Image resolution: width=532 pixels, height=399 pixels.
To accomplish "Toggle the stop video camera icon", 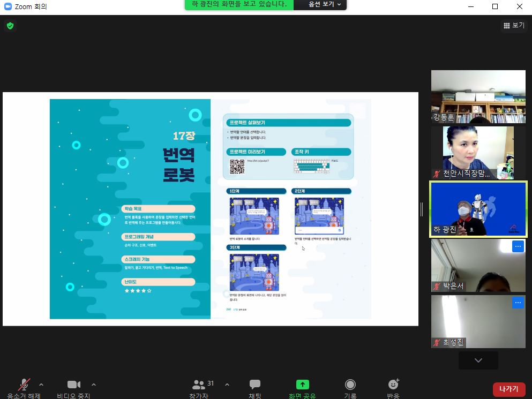I will 74,385.
